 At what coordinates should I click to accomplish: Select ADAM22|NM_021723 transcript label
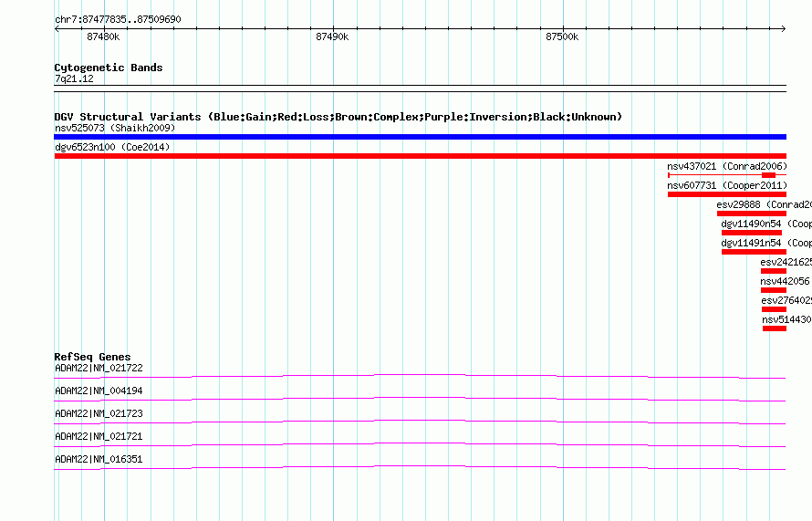pyautogui.click(x=99, y=414)
